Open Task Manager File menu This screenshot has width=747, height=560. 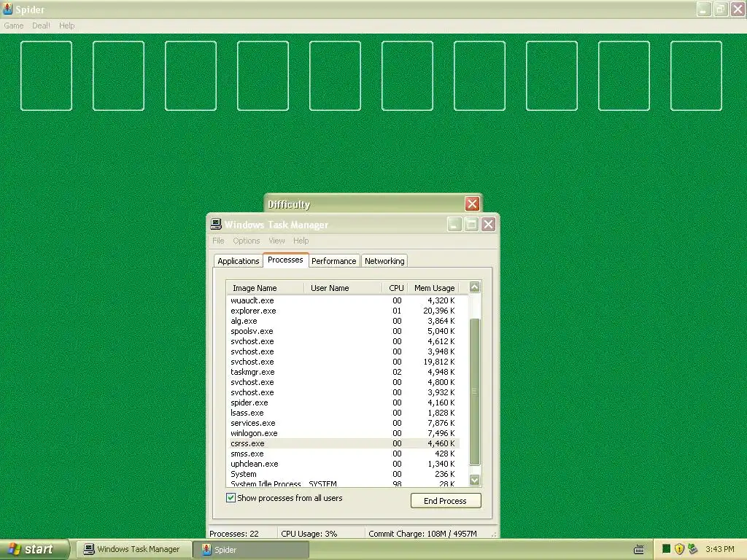coord(218,241)
